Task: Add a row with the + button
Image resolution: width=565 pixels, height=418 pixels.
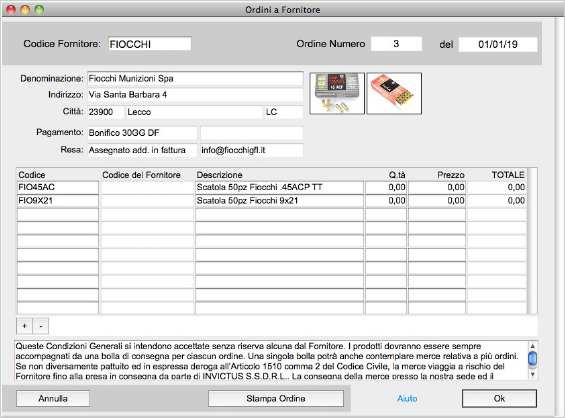Action: pyautogui.click(x=25, y=326)
